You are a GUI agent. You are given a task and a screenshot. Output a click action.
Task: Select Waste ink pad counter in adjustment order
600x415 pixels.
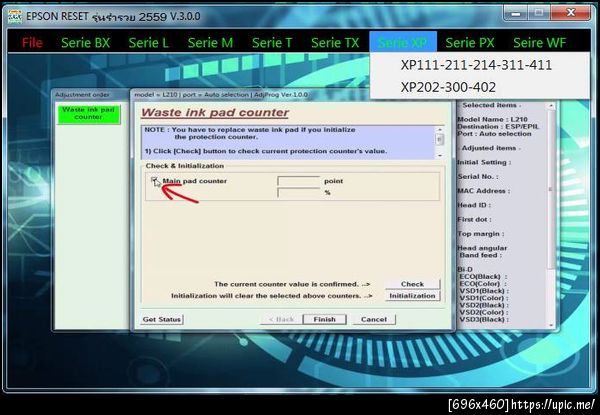[x=89, y=114]
